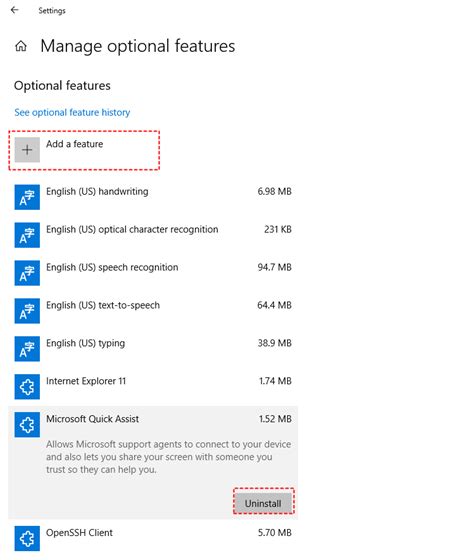Click the Optional features subheading
This screenshot has width=474, height=560.
[62, 86]
